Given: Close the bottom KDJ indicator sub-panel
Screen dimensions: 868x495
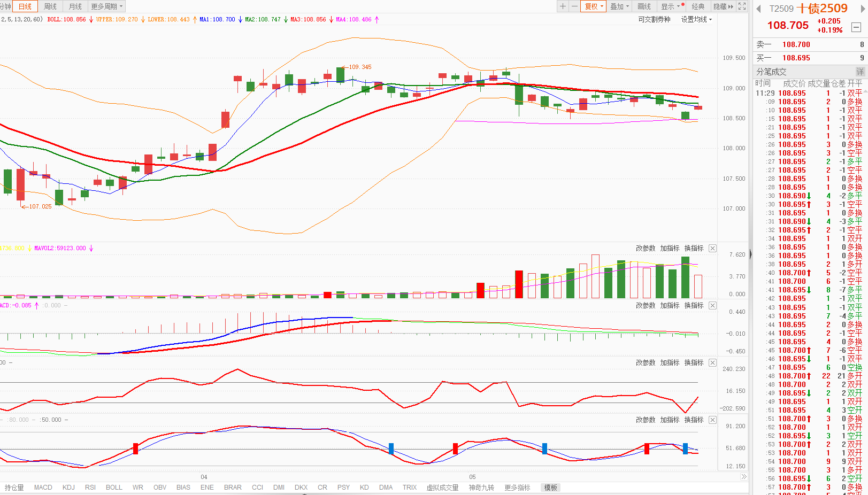Looking at the screenshot, I should click(x=712, y=420).
